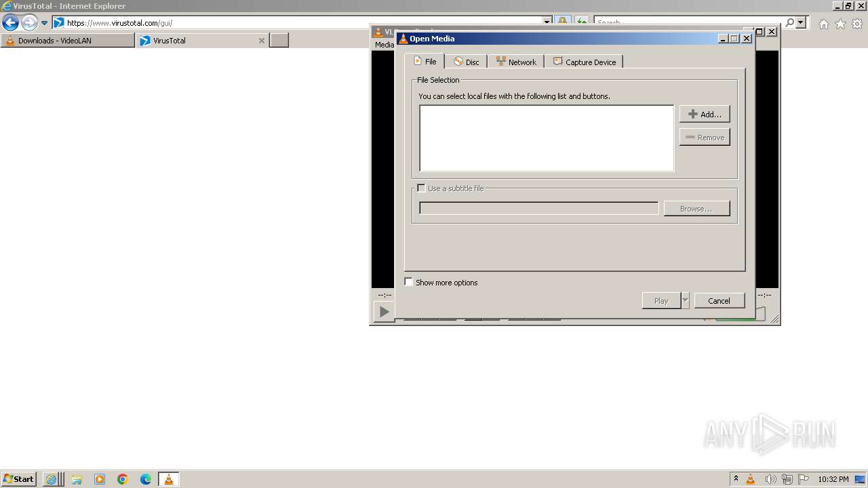The height and width of the screenshot is (488, 868).
Task: Show hidden tray icons arrow
Action: point(736,479)
